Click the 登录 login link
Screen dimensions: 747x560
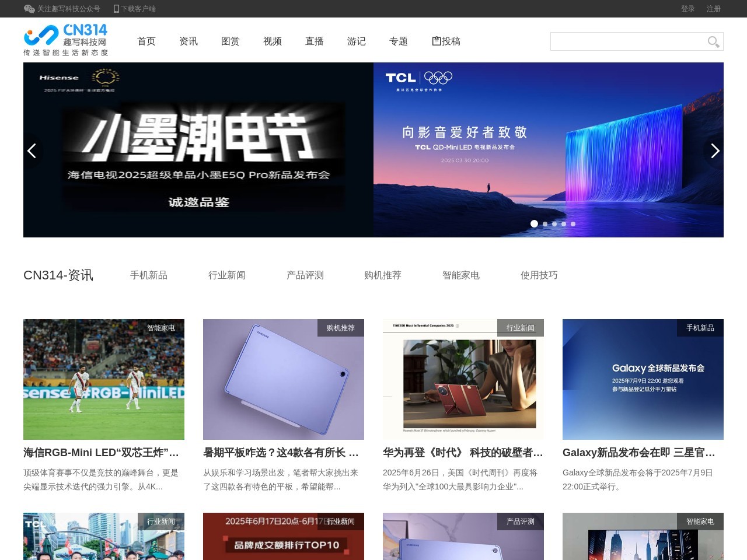(687, 8)
